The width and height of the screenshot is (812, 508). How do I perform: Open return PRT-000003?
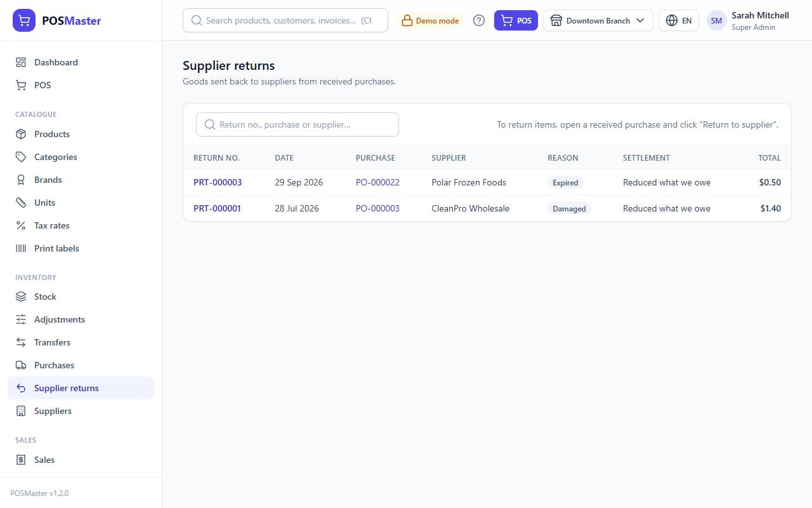[x=218, y=182]
